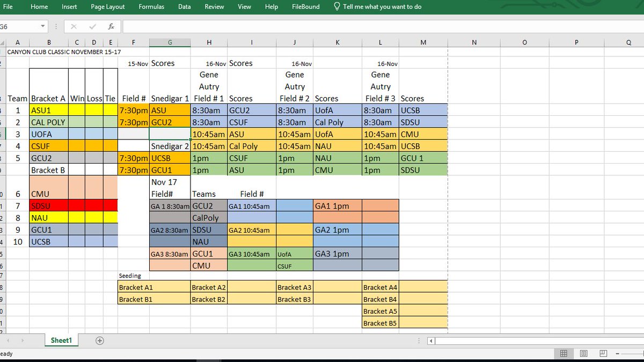The width and height of the screenshot is (644, 362).
Task: Switch to the Formulas tab
Action: point(152,7)
